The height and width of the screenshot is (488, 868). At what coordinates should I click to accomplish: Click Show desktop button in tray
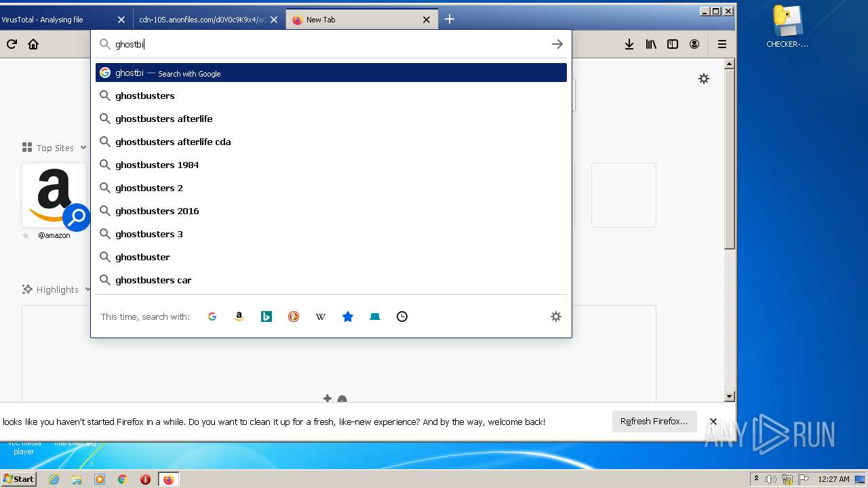[861, 479]
